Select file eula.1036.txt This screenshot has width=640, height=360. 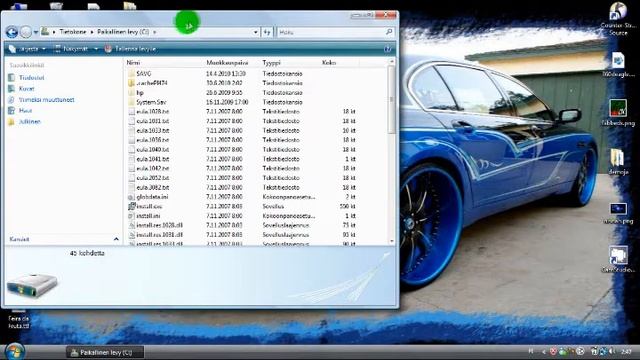[x=153, y=140]
